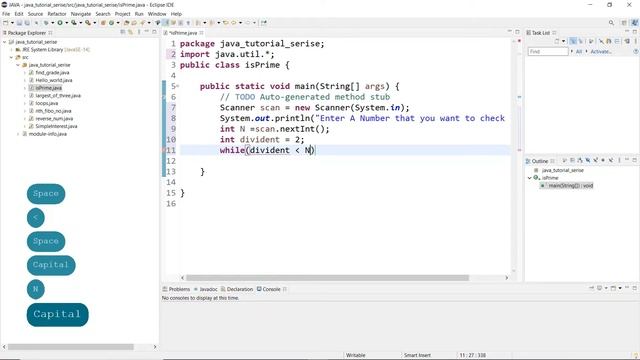Viewport: 640px width, 360px height.
Task: Click the New Java Class green icon
Action: coord(111,23)
